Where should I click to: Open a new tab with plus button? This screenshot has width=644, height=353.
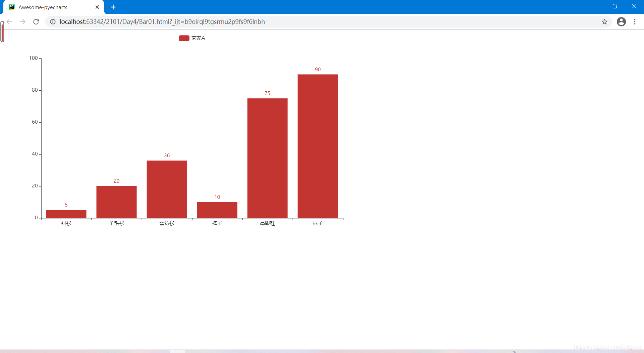tap(113, 7)
